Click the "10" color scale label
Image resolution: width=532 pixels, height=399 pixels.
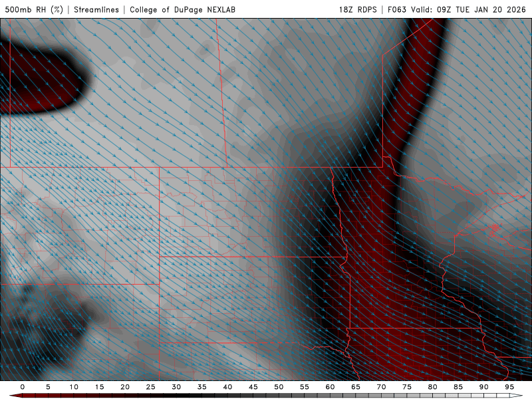[x=74, y=387]
